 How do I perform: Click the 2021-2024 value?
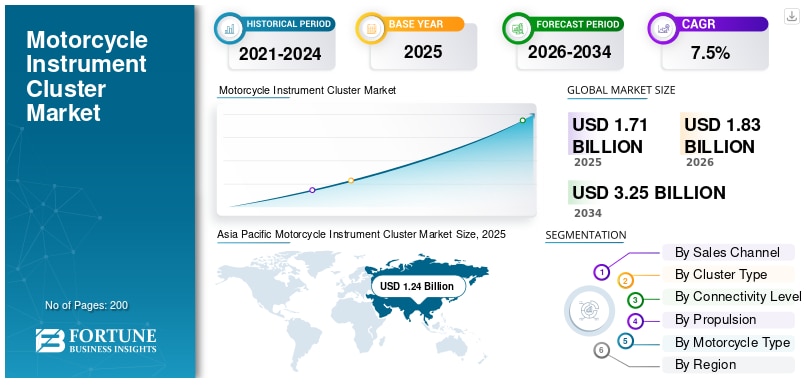[x=280, y=53]
